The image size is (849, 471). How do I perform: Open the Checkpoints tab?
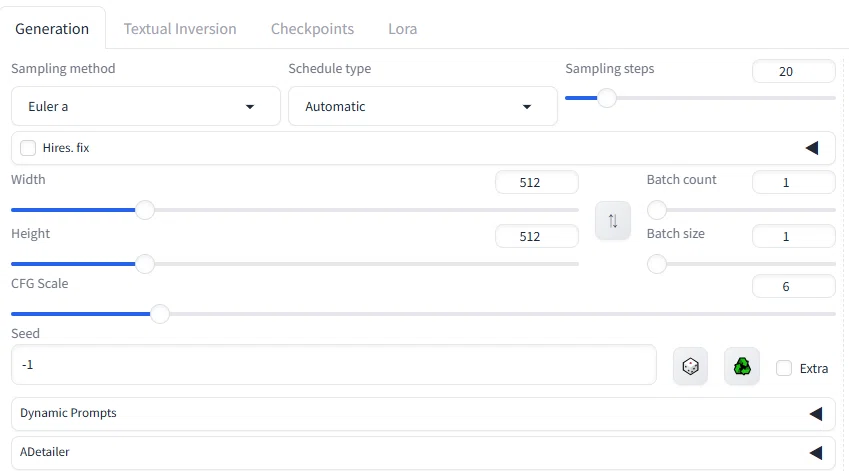point(312,29)
